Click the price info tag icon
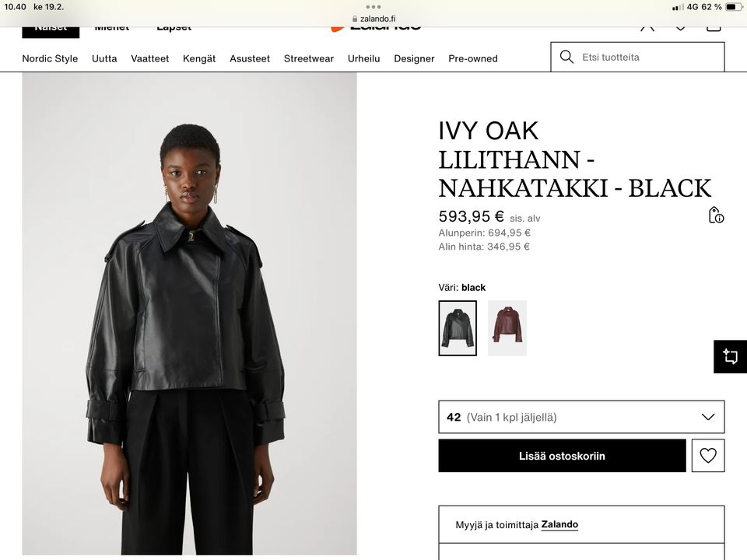This screenshot has height=560, width=747. click(716, 215)
